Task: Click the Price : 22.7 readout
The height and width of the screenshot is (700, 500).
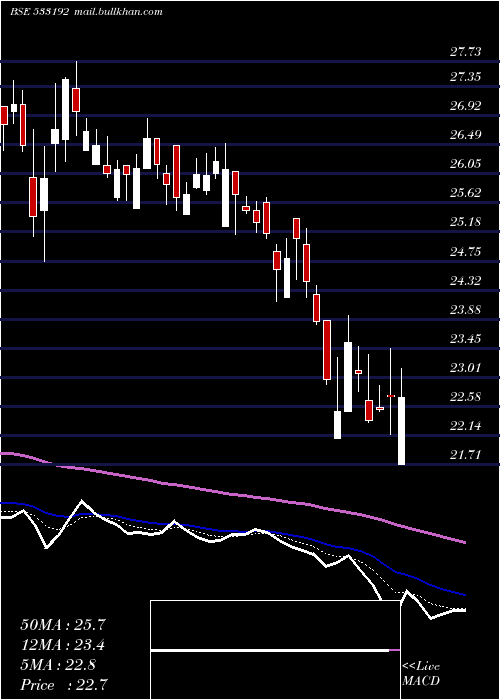Action: [64, 685]
